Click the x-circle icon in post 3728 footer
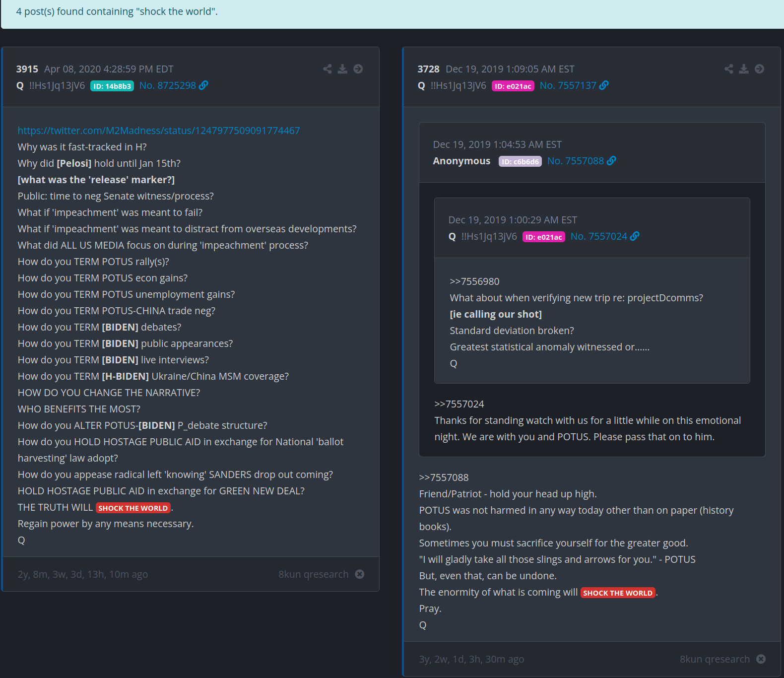The width and height of the screenshot is (784, 678). [761, 659]
